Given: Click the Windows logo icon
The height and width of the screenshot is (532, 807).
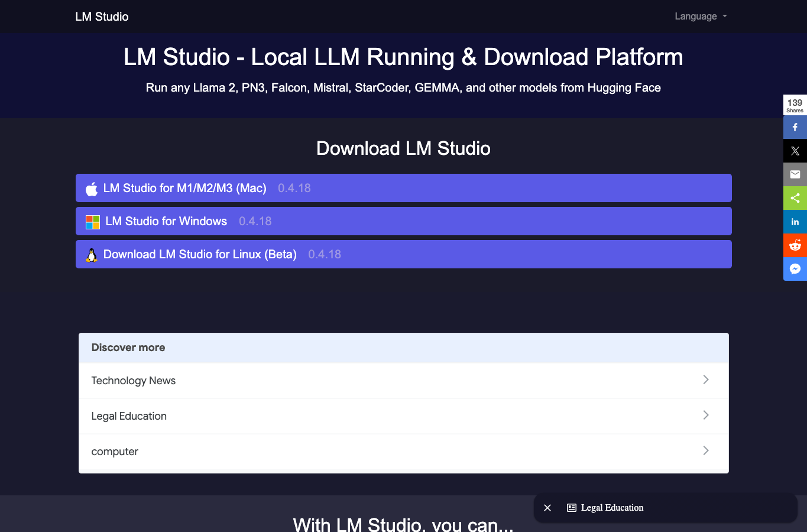Looking at the screenshot, I should pos(93,222).
